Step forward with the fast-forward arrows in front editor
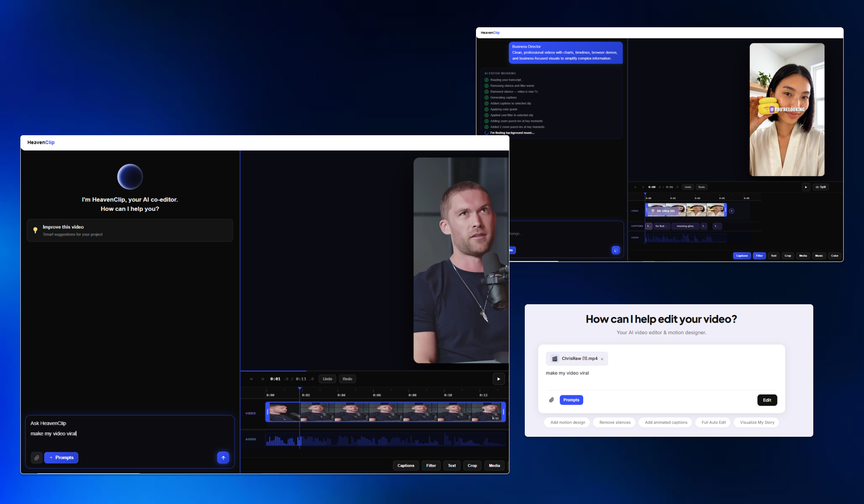The width and height of the screenshot is (864, 504). pyautogui.click(x=263, y=379)
